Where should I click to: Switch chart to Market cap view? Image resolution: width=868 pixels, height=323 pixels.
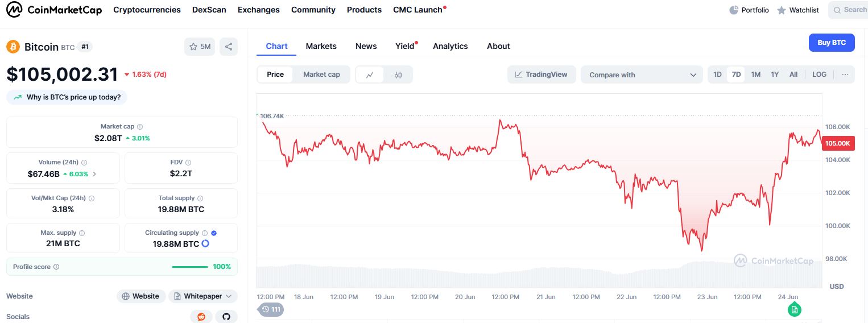(x=321, y=74)
